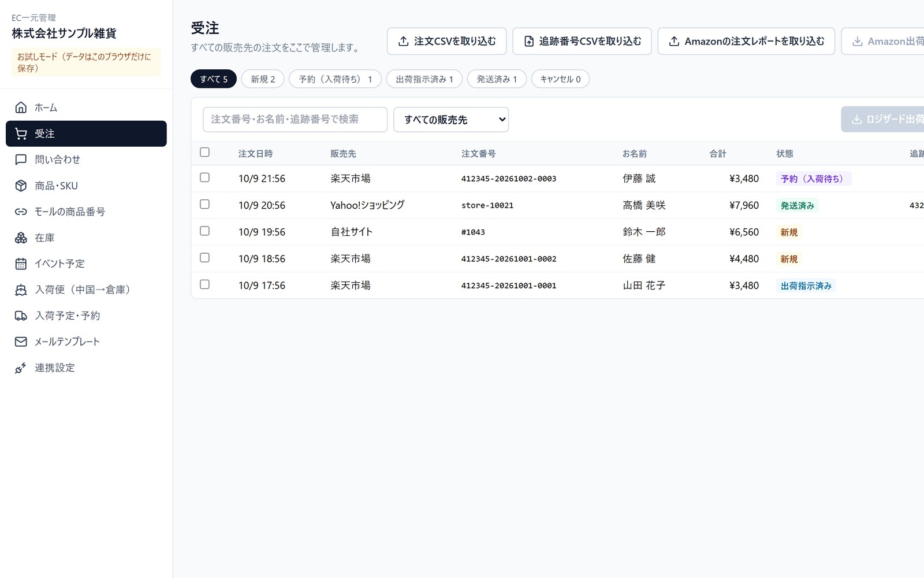
Task: Click the chat bubble icon for 問い合わせ
Action: (x=21, y=160)
